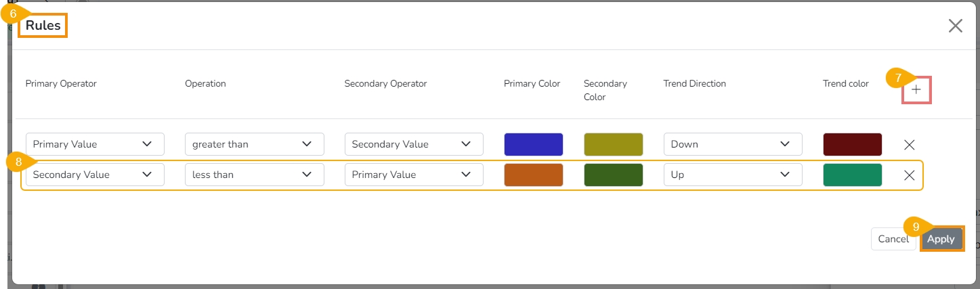
Task: Close the Rules dialog with the X
Action: [955, 26]
